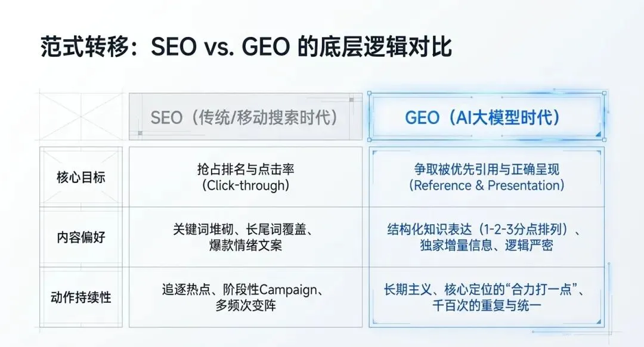Select the 追逐热点、阶段性Campaign cell

tap(246, 297)
